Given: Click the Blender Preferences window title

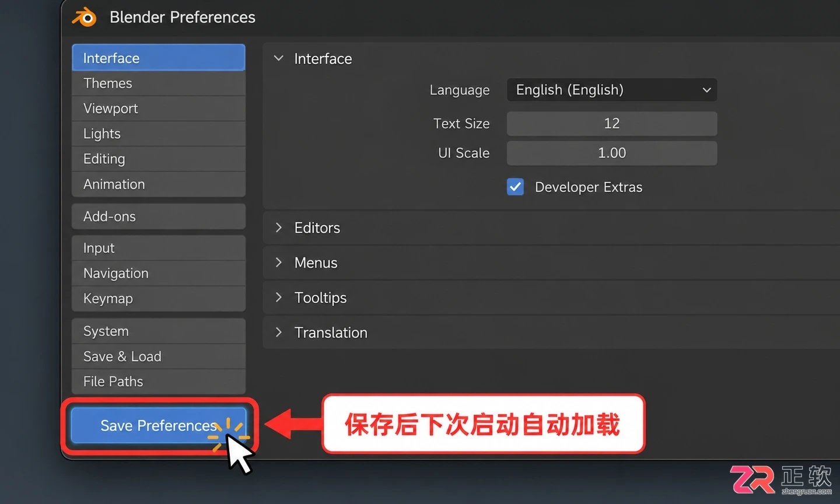Looking at the screenshot, I should tap(183, 17).
